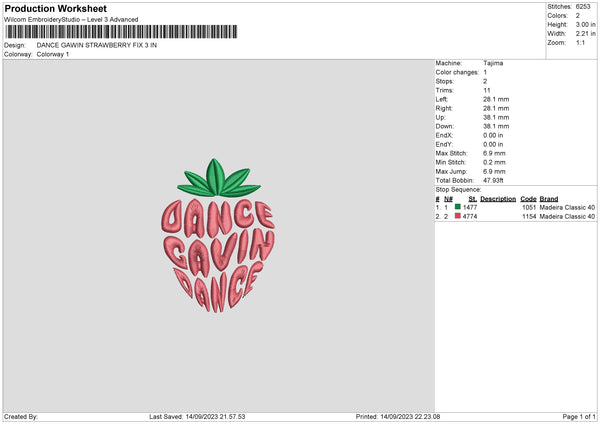
Task: Click the Stitches value 6253
Action: 583,7
